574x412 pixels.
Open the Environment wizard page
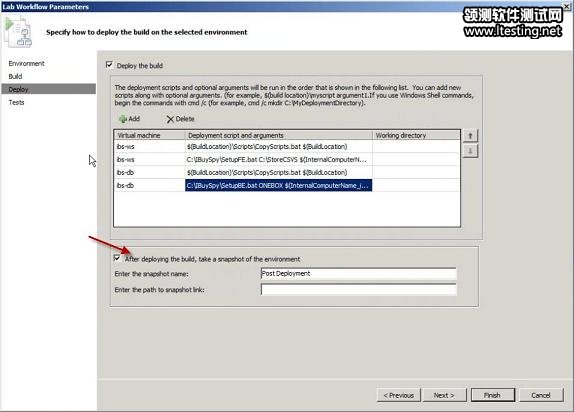tap(26, 63)
